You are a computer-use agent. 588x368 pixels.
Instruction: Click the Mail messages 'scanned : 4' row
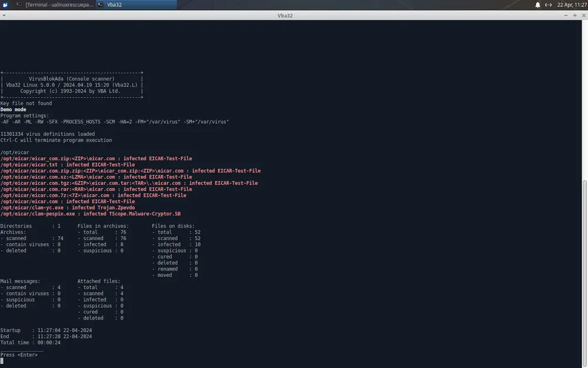tap(31, 287)
